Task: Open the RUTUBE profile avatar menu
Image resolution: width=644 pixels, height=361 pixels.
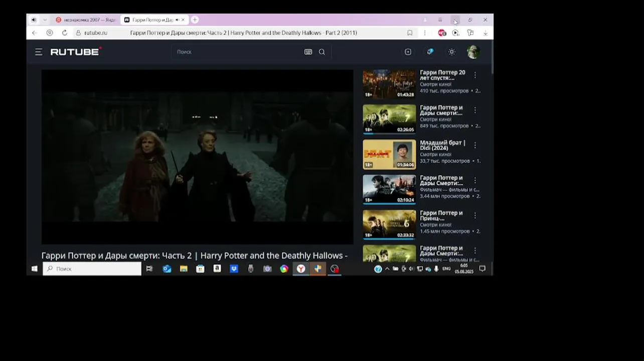Action: coord(473,52)
